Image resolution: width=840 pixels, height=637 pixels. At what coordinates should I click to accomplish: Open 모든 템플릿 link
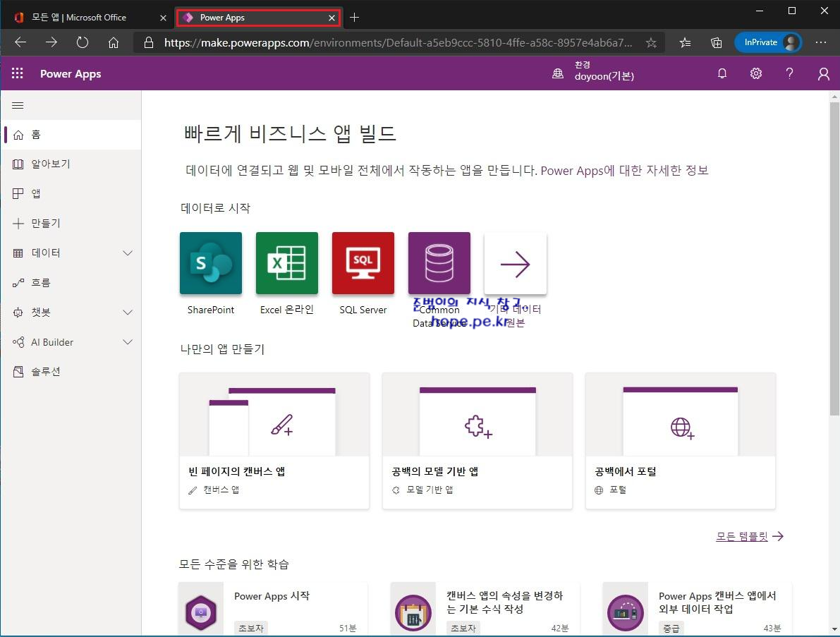[x=750, y=536]
